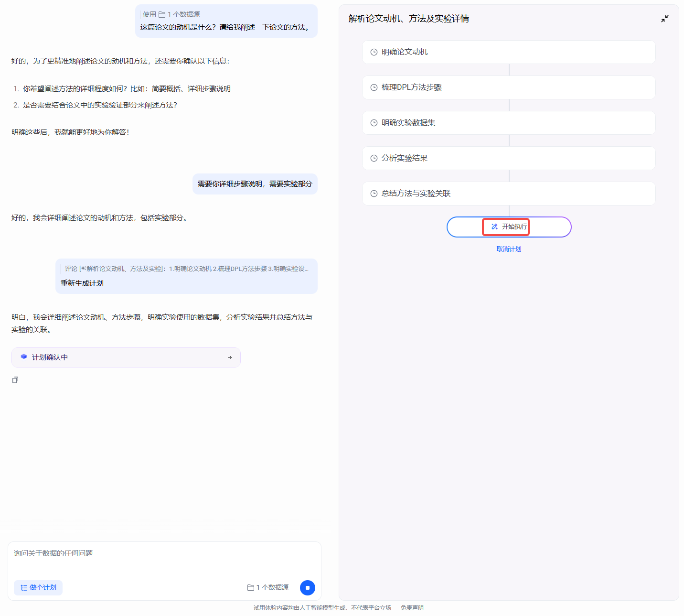The image size is (684, 616).
Task: Click clock icon beside 明确论文动机
Action: (374, 52)
